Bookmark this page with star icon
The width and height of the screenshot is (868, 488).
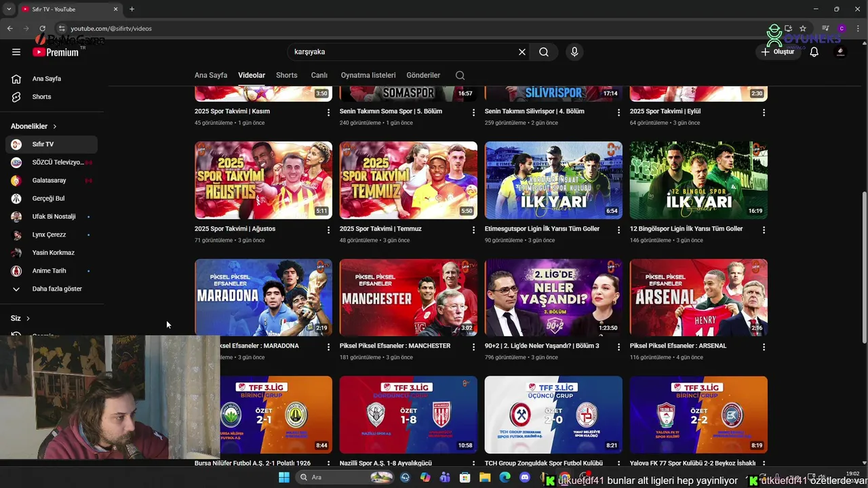point(803,28)
